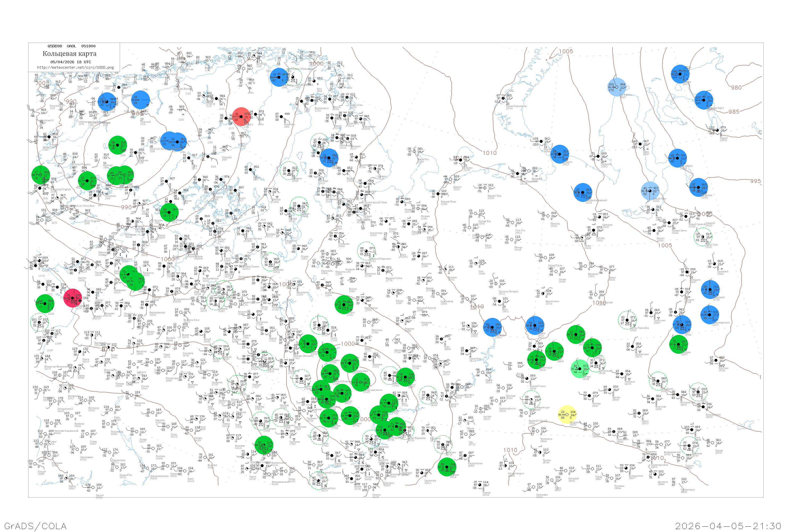Open the meteocenter.net URL link
The width and height of the screenshot is (798, 532).
[x=75, y=68]
